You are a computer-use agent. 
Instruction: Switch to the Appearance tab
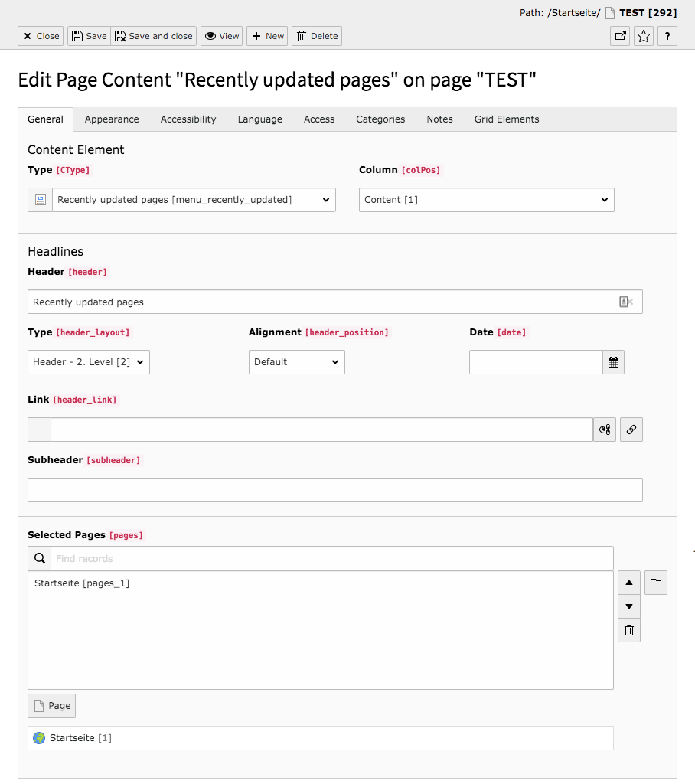point(112,119)
